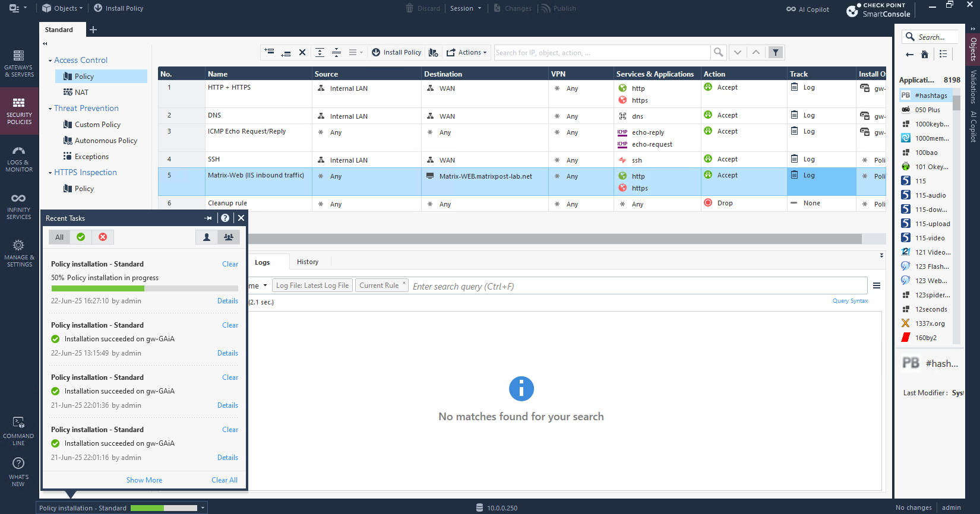Click Install Policy in the title bar
Image resolution: width=980 pixels, height=514 pixels.
118,8
